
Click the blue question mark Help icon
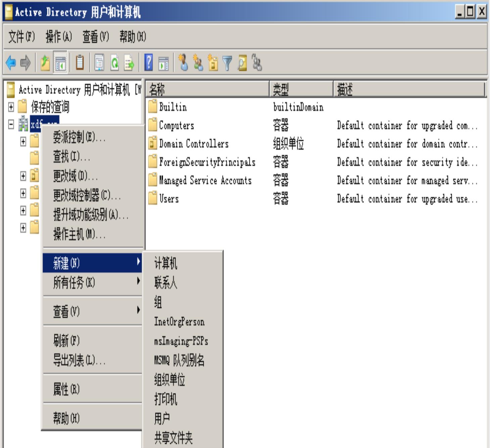point(148,62)
